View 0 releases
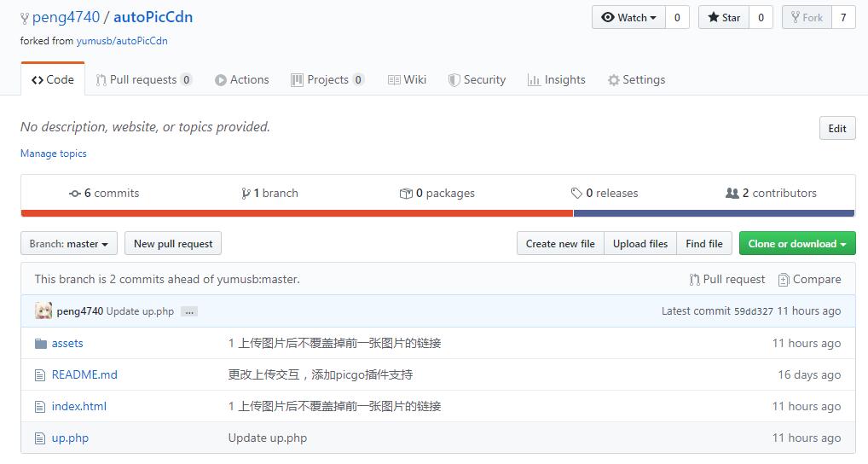 [x=605, y=194]
